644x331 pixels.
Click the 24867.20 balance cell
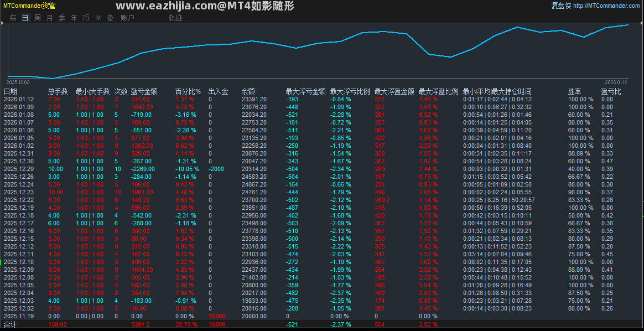pyautogui.click(x=255, y=184)
